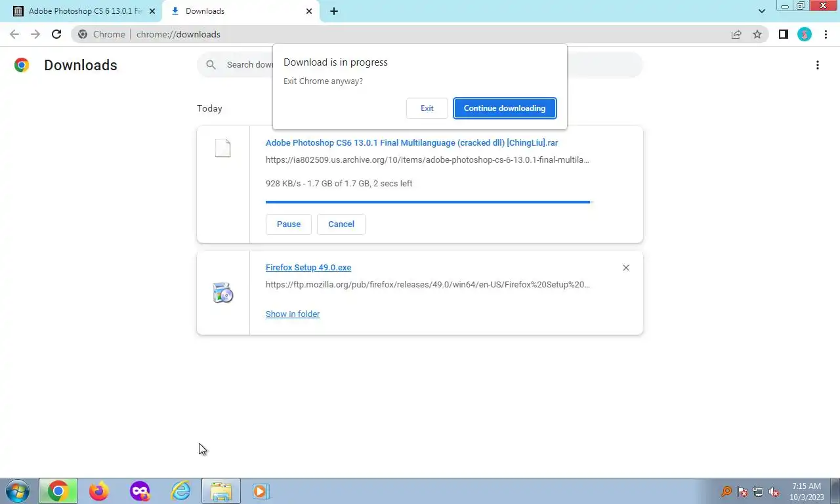
Task: Click Continue downloading button
Action: [505, 108]
